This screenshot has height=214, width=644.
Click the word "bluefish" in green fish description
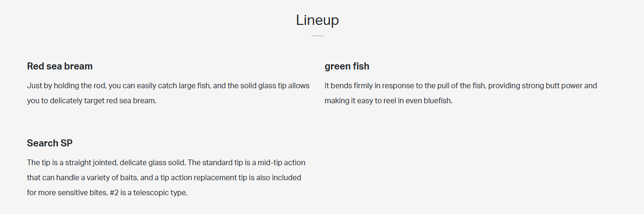[x=437, y=100]
